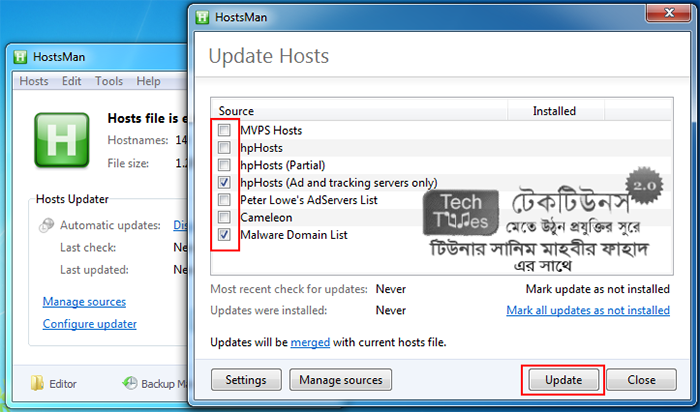The height and width of the screenshot is (412, 700).
Task: Open the Hosts menu in main window
Action: (34, 81)
